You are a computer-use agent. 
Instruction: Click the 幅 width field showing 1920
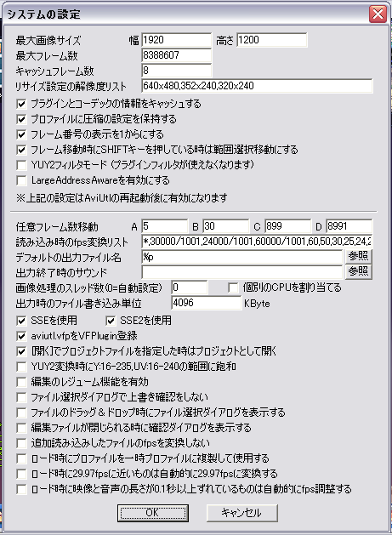tap(176, 40)
